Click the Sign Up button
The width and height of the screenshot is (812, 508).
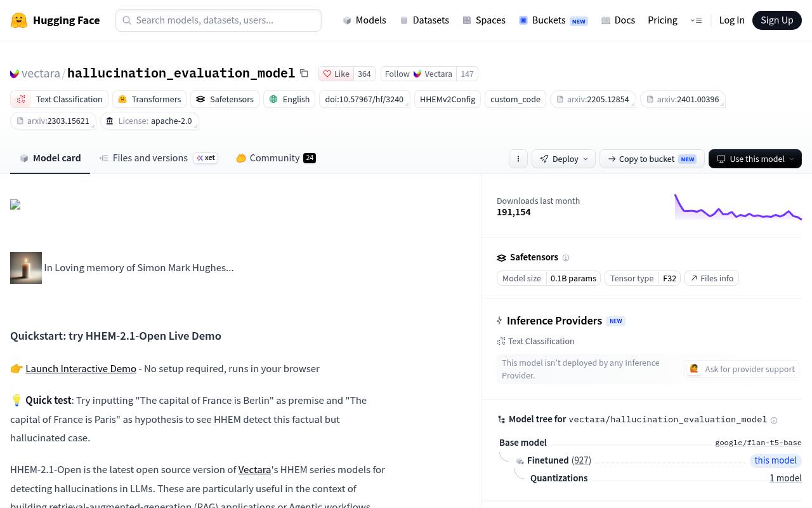click(x=777, y=20)
